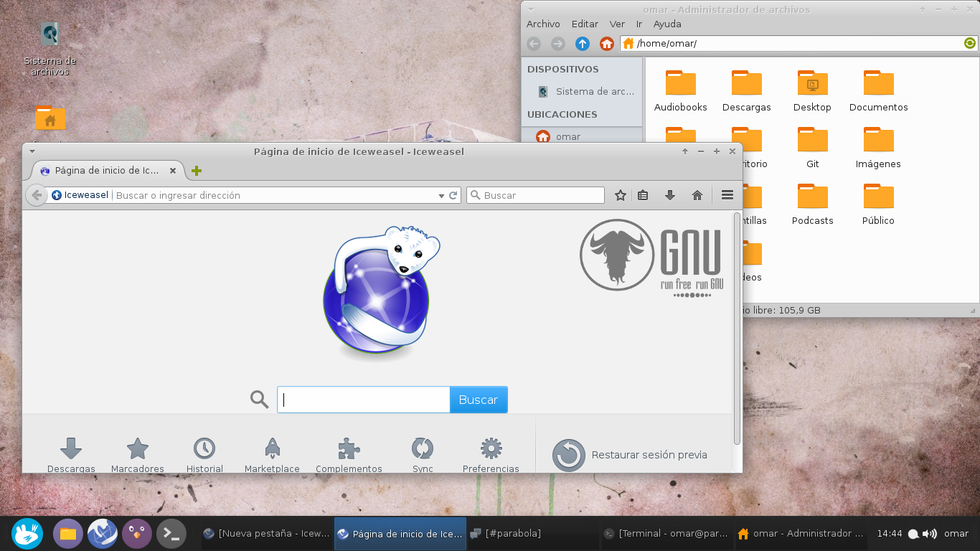980x551 pixels.
Task: Click the 14:44 panel clock
Action: [x=890, y=534]
